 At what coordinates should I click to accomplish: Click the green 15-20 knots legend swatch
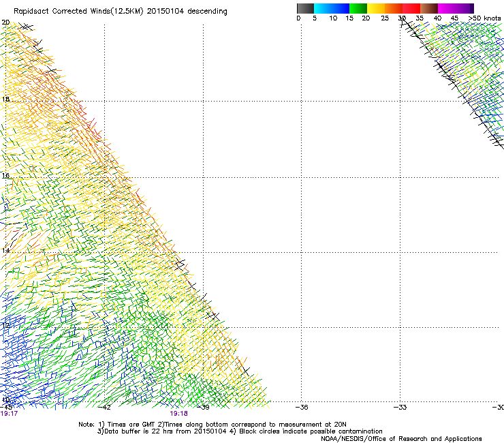(358, 8)
